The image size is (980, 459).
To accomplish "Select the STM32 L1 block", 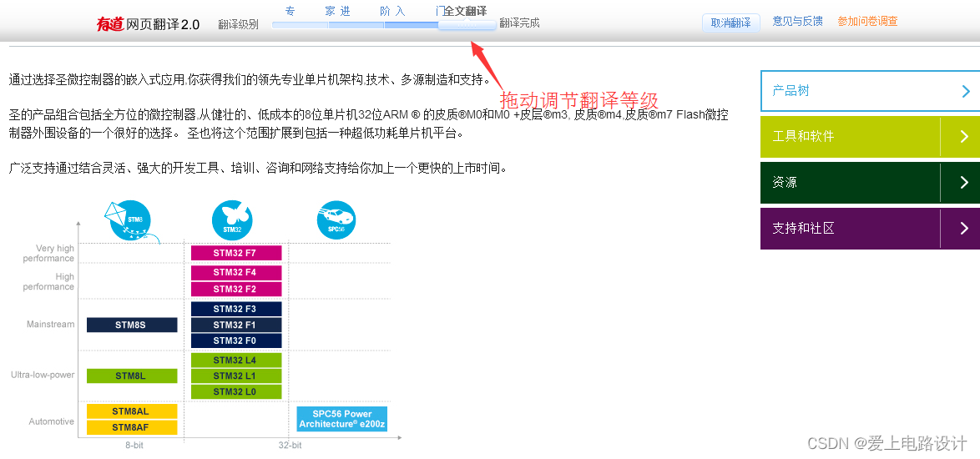I will click(x=236, y=376).
